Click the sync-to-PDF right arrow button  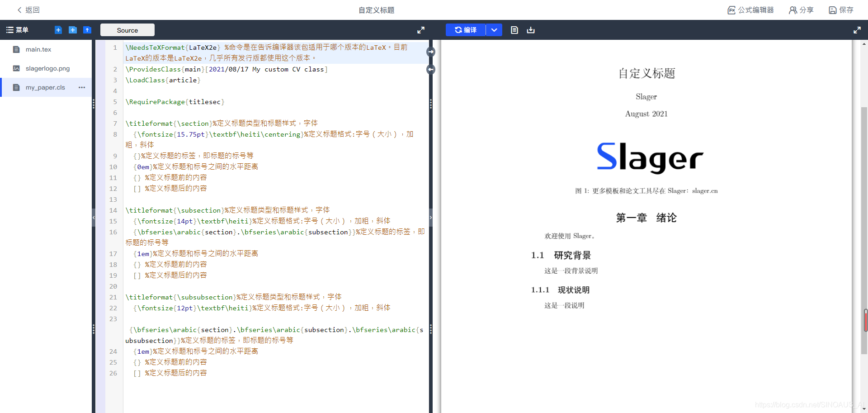[x=431, y=52]
